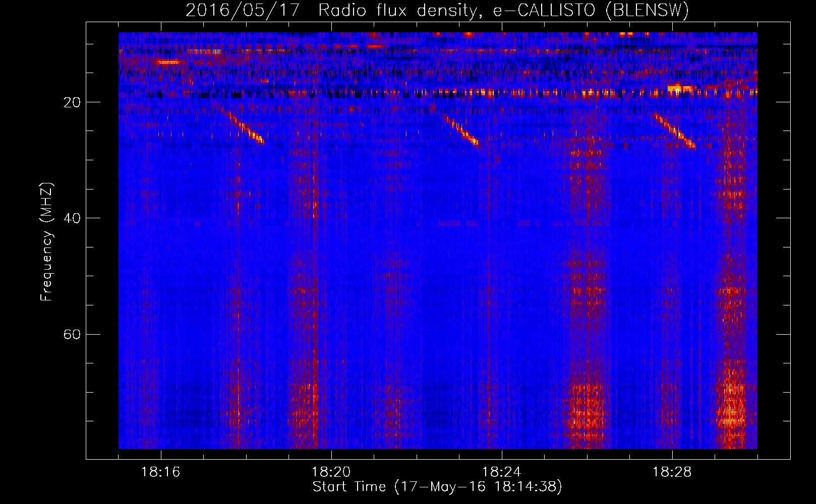Click the 18:24 time tick label
Viewport: 816px width, 504px height.
click(502, 472)
